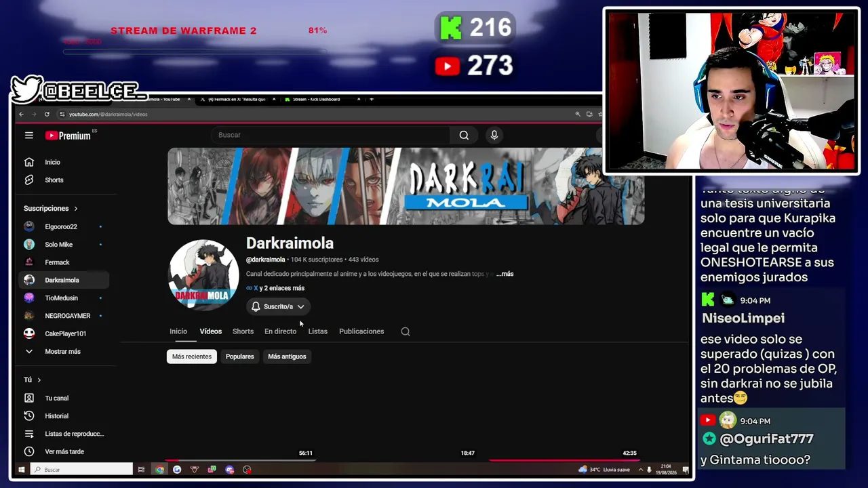
Task: Open Task View on the taskbar
Action: (x=141, y=470)
